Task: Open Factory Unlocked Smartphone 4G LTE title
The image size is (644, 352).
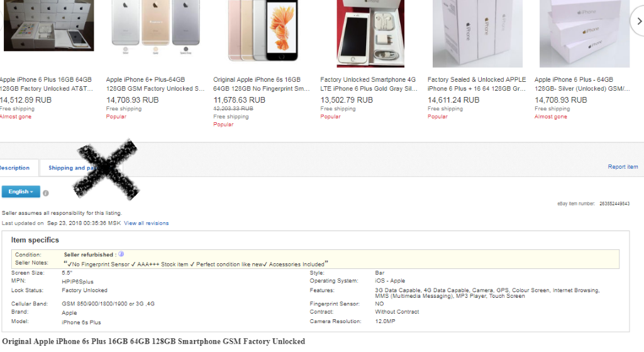Action: tap(369, 84)
